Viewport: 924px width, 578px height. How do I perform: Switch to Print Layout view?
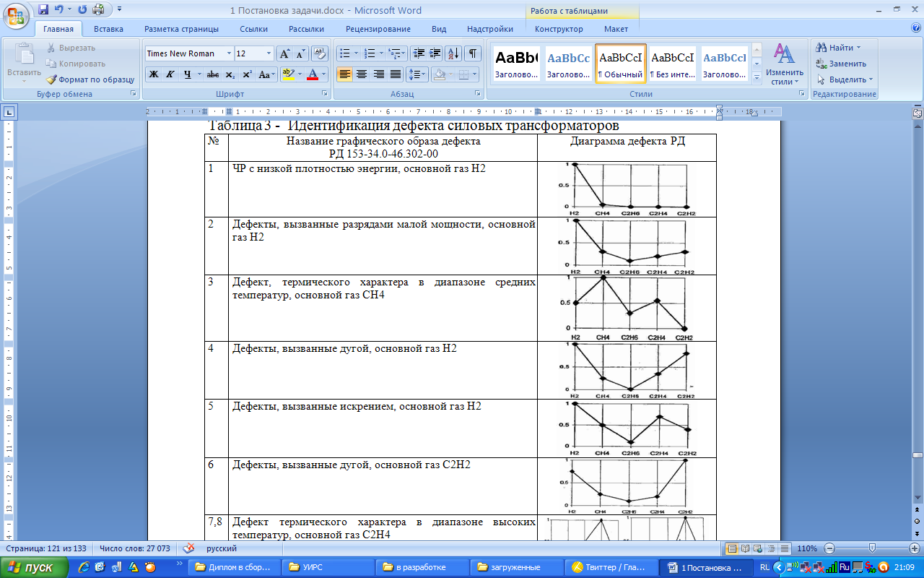click(732, 548)
